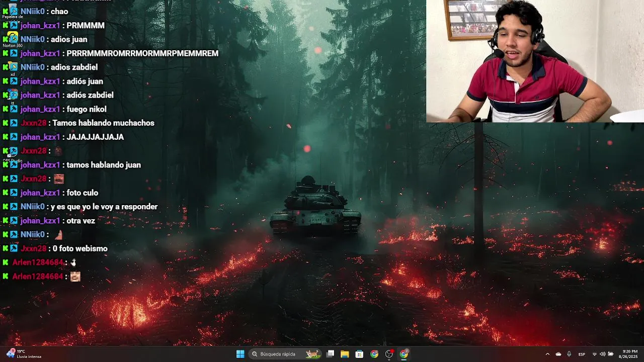Click the Kick badge beside Arlen1284684's last message
This screenshot has height=362, width=644.
point(6,277)
